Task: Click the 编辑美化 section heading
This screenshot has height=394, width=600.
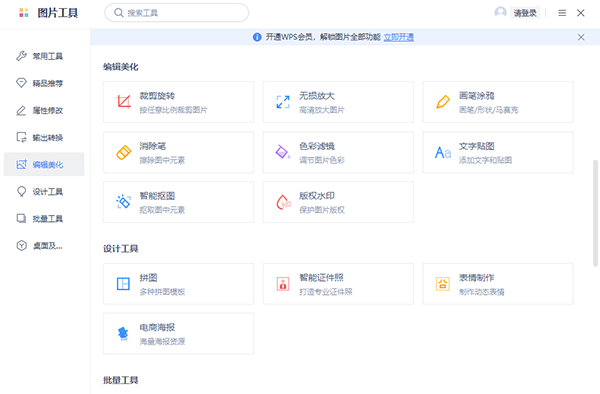Action: coord(121,67)
